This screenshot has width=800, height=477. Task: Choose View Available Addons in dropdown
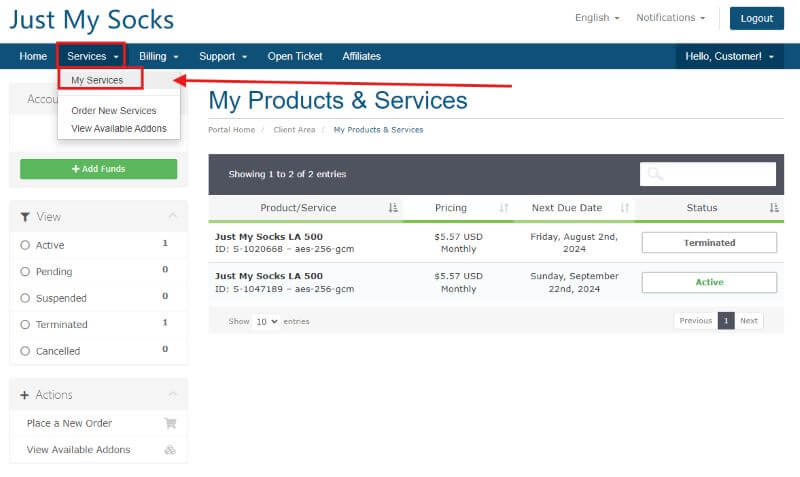119,129
